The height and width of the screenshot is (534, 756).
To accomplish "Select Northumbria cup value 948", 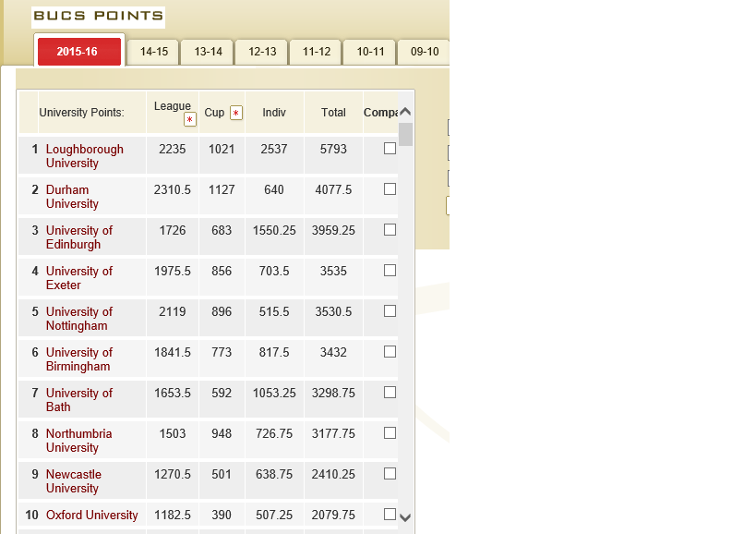I will click(x=222, y=433).
